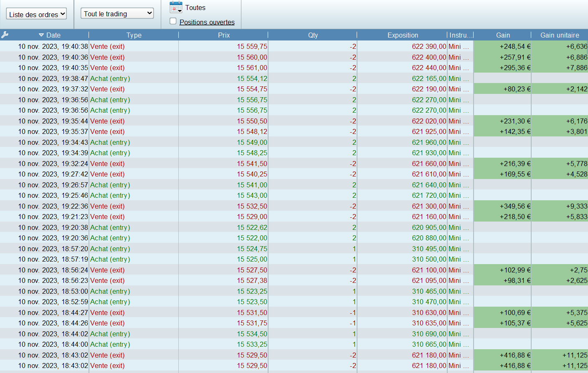
Task: Click the Instru... column header
Action: pos(461,35)
